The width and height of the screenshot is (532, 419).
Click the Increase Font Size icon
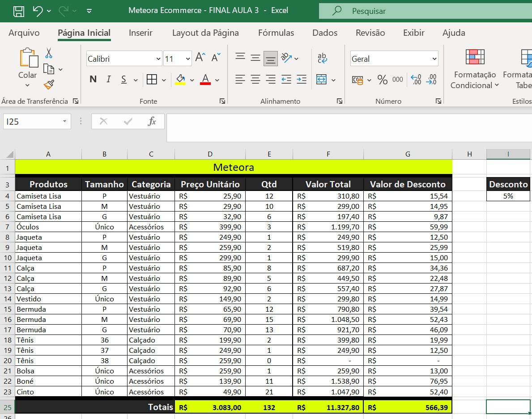pos(200,58)
